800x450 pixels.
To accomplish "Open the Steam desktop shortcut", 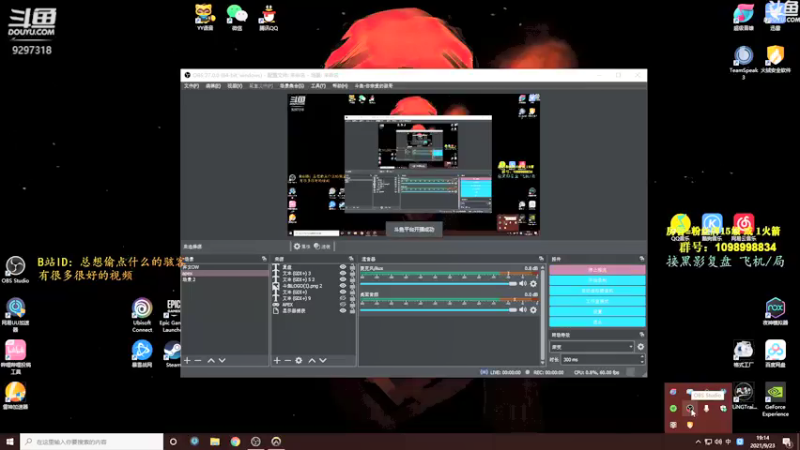I will (x=172, y=355).
